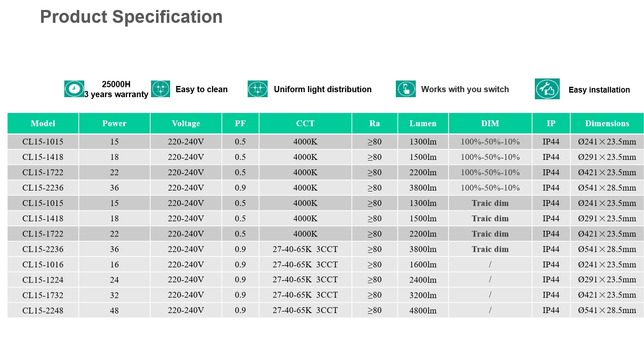The image size is (644, 345).
Task: Click the Product Specification title
Action: 131,17
